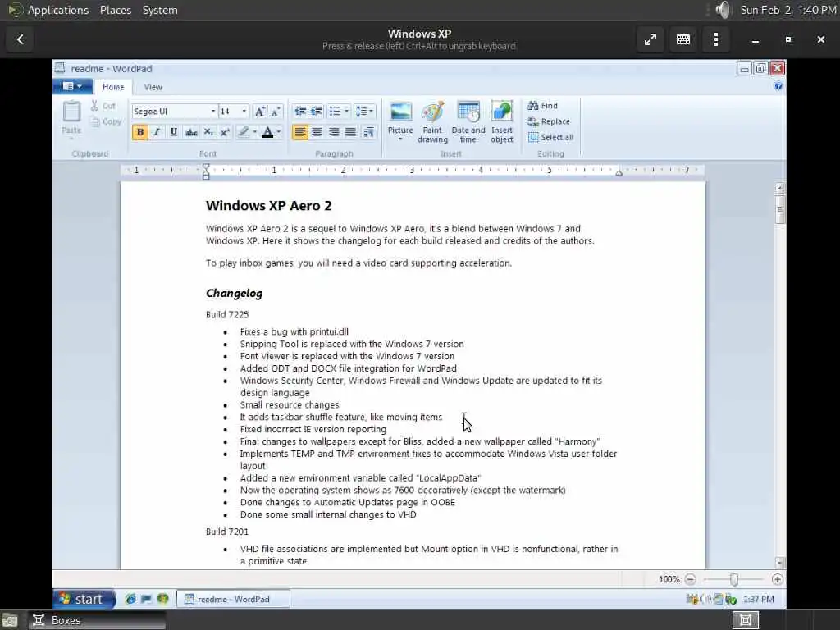
Task: Click the Paste clipboard icon
Action: pos(71,112)
